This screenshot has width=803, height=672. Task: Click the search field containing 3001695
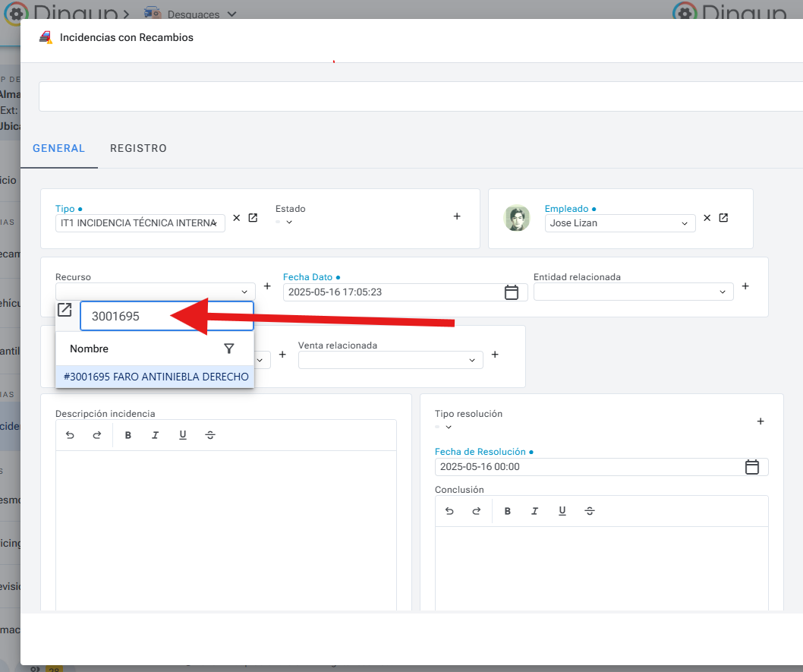click(167, 317)
